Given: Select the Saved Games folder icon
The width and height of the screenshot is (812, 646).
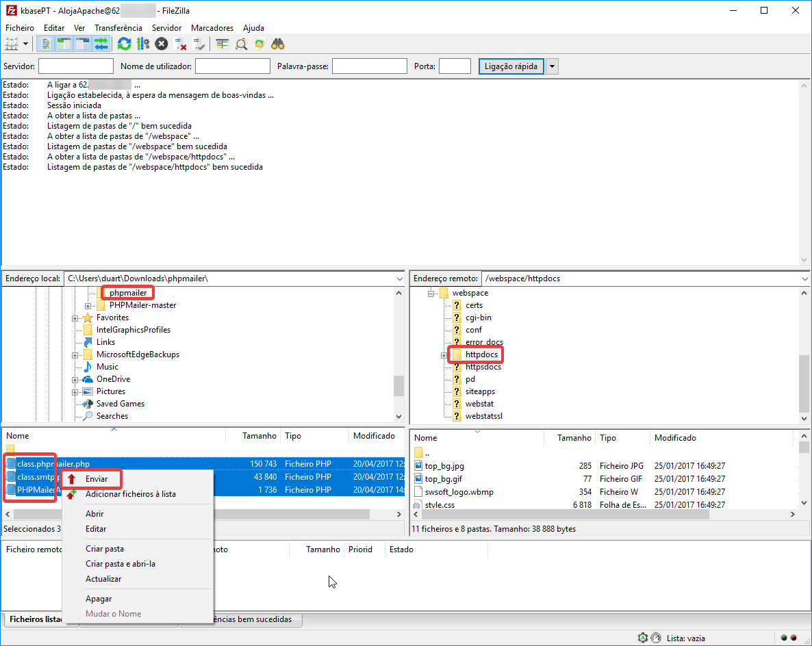Looking at the screenshot, I should [88, 404].
